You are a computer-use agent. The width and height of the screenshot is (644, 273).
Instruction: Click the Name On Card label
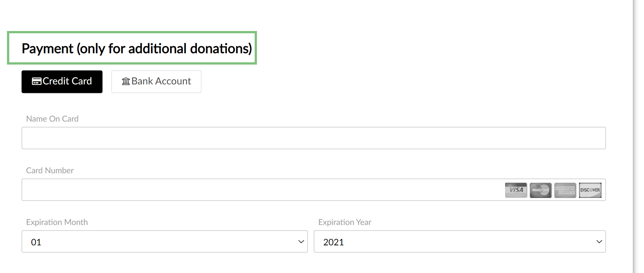[52, 119]
